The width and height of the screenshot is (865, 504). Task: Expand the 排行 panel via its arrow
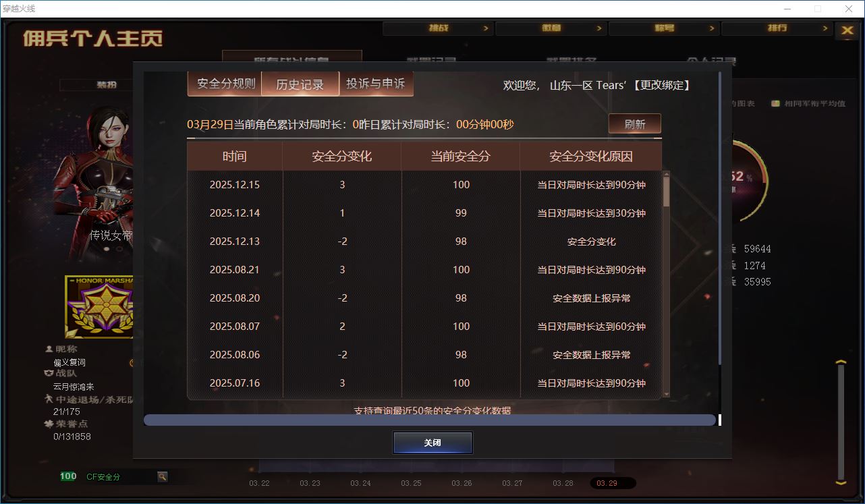pyautogui.click(x=826, y=28)
